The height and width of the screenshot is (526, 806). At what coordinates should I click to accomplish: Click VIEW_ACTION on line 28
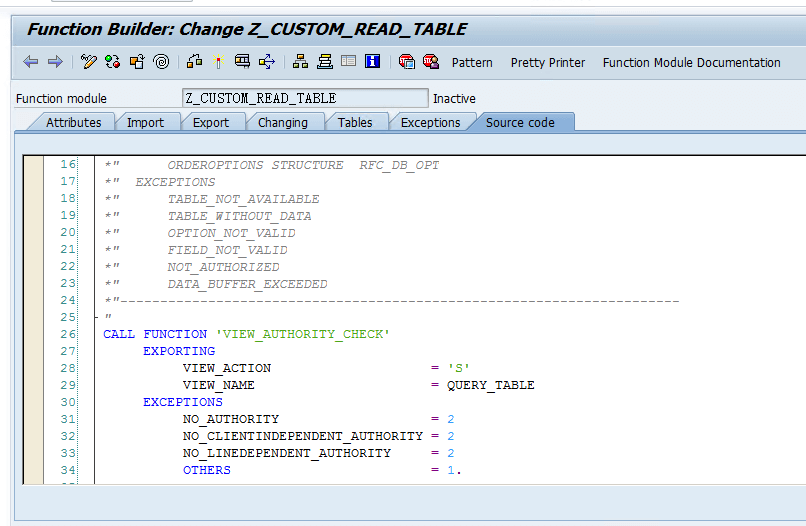[x=227, y=368]
